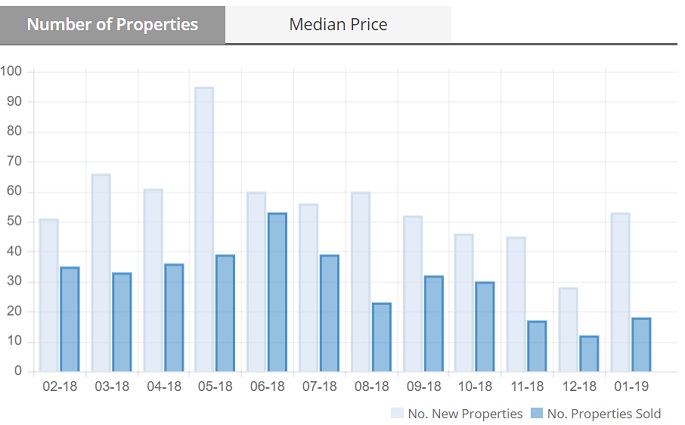
Task: Click the dark blue Properties Sold legend swatch
Action: [535, 413]
